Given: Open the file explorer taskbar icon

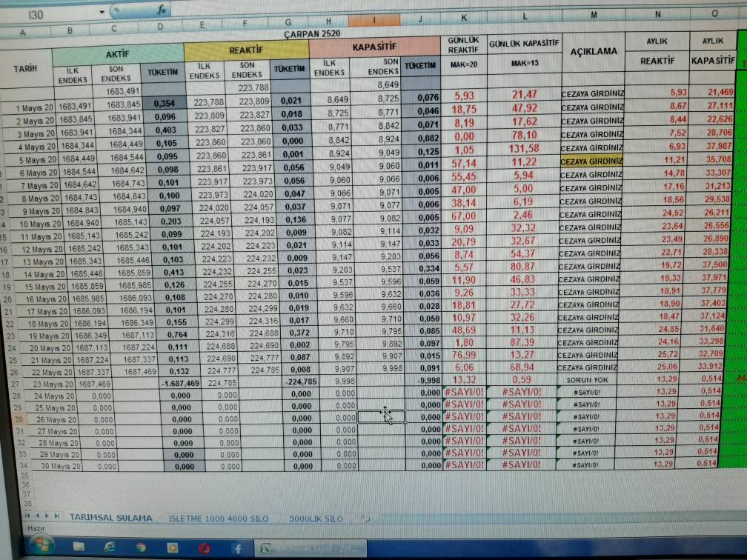Looking at the screenshot, I should pos(79,547).
